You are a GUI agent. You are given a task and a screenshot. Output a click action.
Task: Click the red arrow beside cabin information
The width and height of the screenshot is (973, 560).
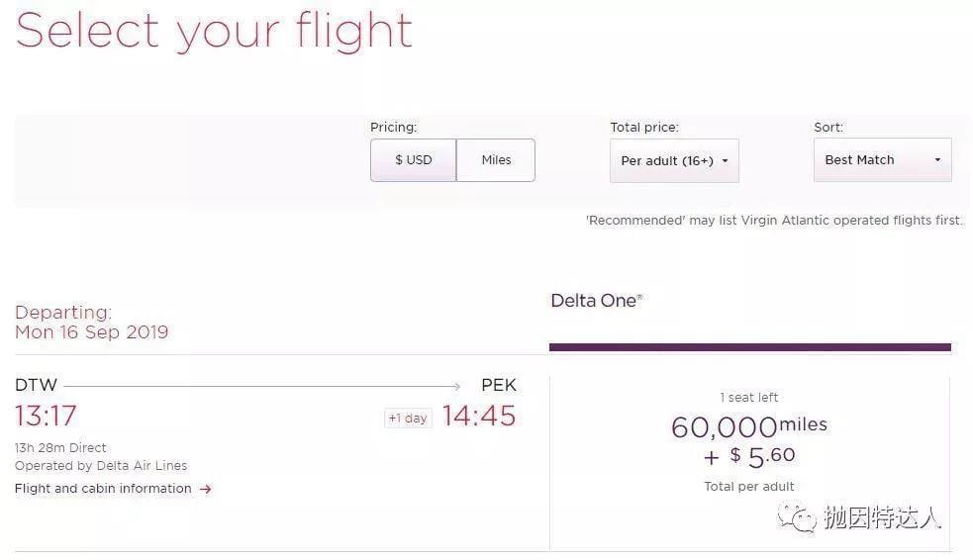(206, 490)
